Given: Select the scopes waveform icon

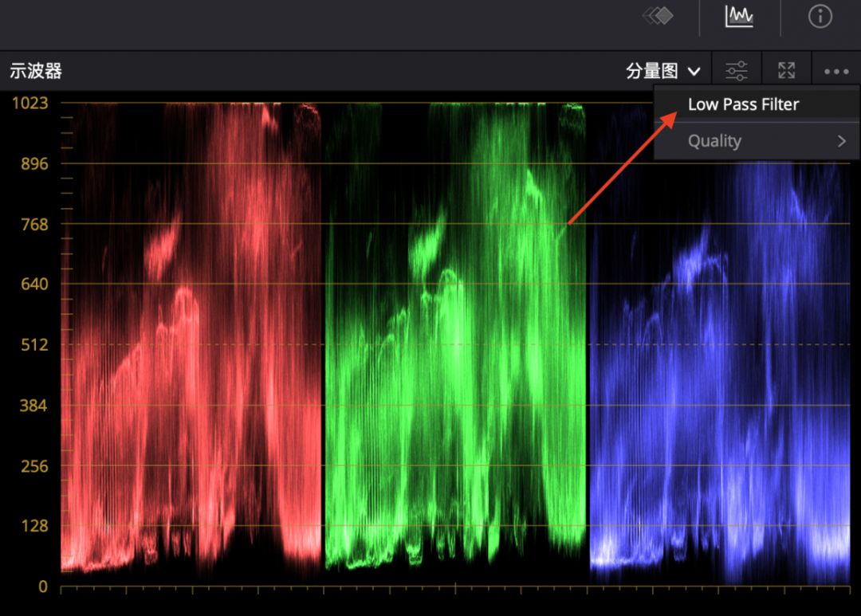Looking at the screenshot, I should pyautogui.click(x=739, y=16).
